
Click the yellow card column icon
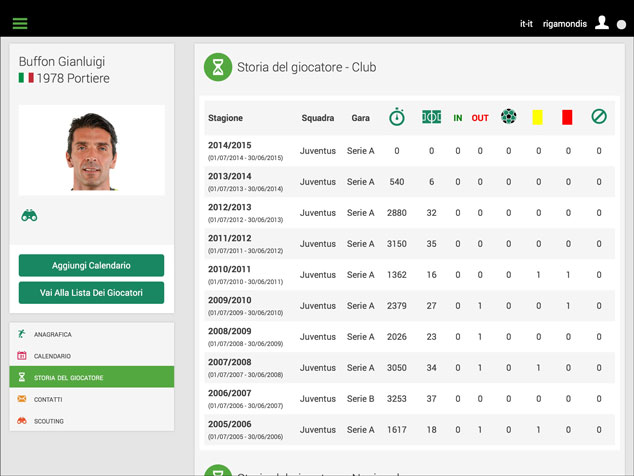coord(537,117)
